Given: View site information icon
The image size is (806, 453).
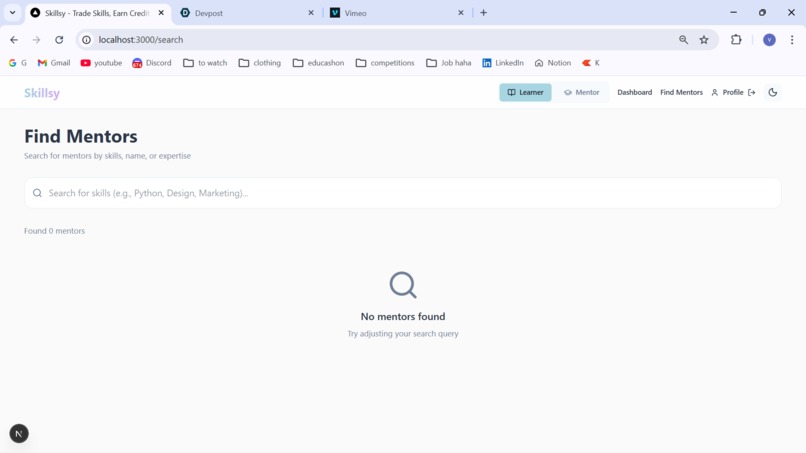Looking at the screenshot, I should point(86,40).
